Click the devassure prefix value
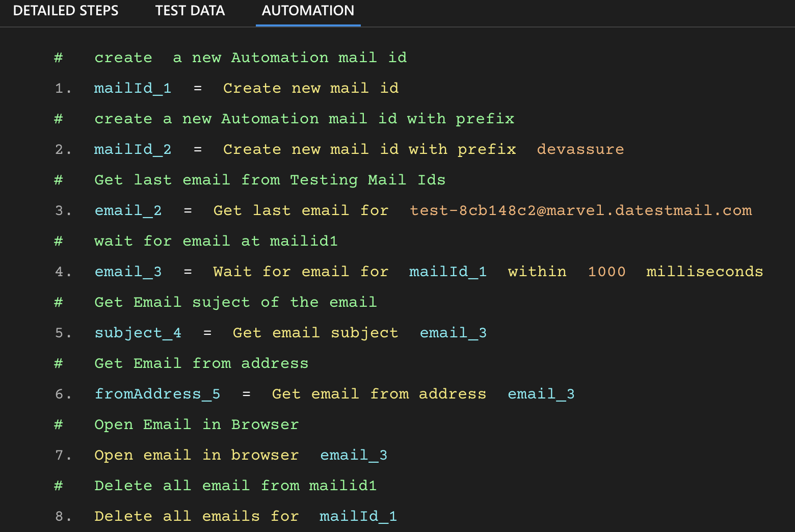Image resolution: width=795 pixels, height=532 pixels. pos(580,149)
